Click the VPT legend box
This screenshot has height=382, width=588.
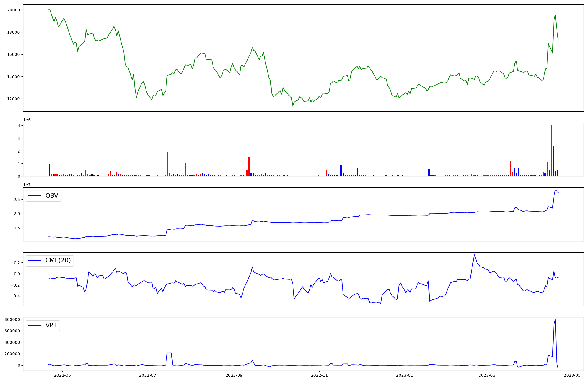tap(43, 325)
